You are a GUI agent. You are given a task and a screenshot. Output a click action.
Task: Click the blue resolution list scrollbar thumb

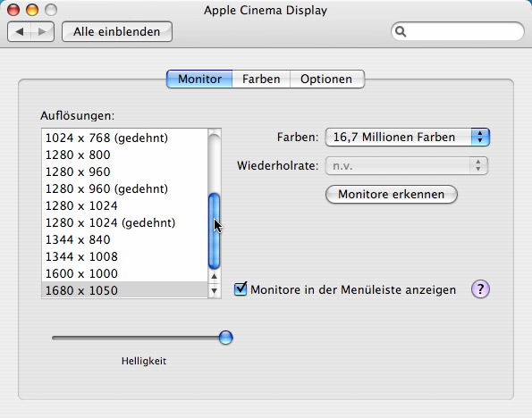tap(214, 230)
